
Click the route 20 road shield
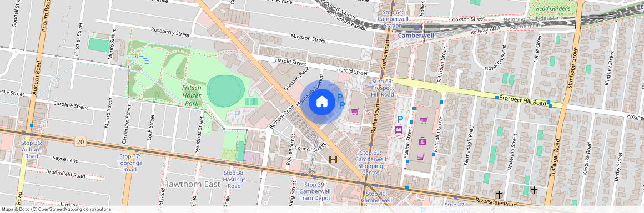(80, 142)
